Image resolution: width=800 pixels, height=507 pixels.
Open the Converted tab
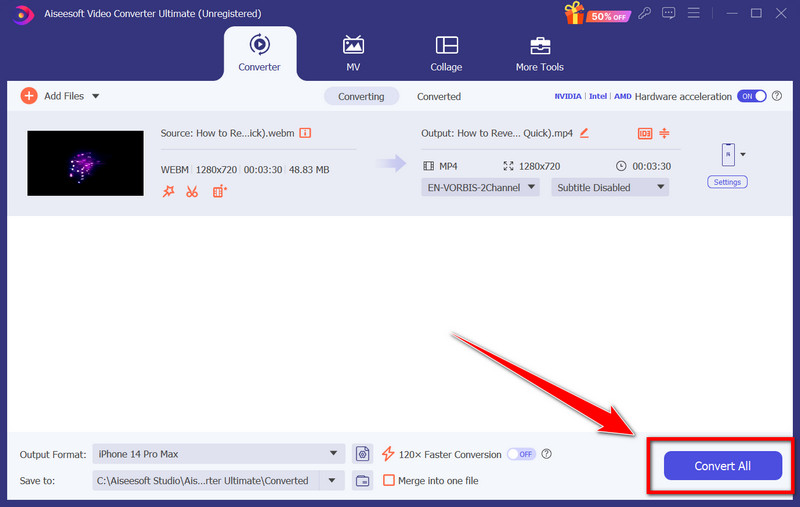439,96
